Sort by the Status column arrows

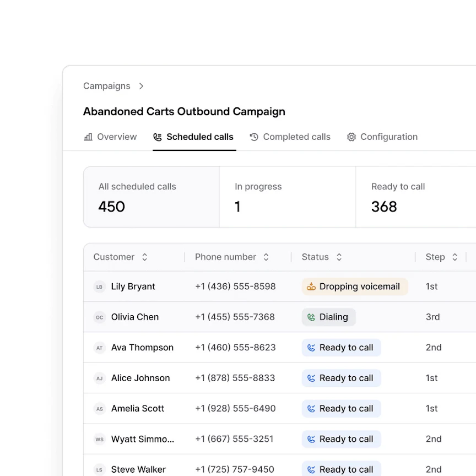339,257
